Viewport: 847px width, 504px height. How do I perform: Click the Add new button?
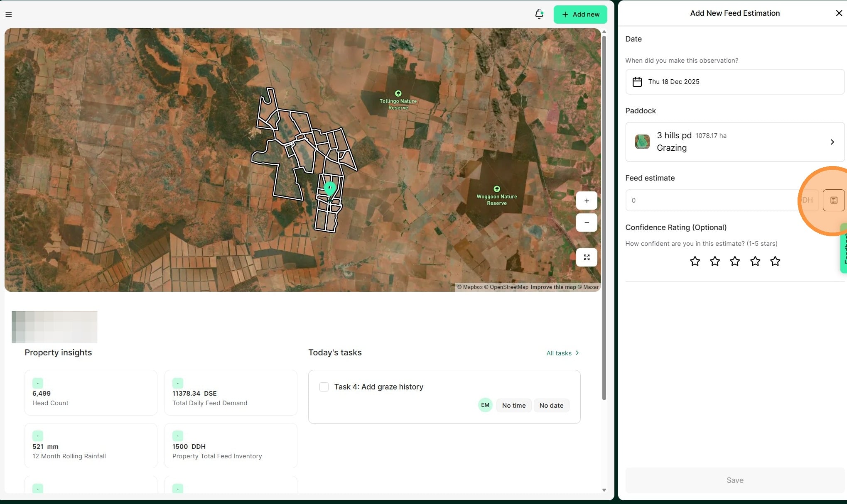(580, 15)
